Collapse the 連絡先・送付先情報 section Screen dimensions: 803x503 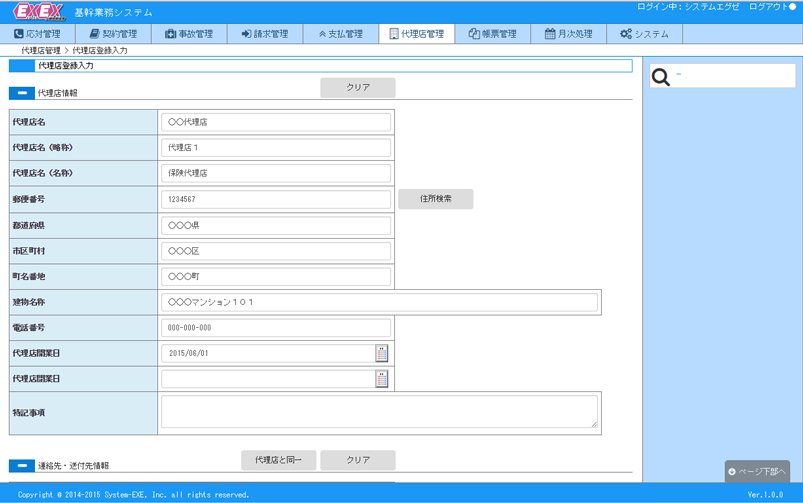click(21, 466)
